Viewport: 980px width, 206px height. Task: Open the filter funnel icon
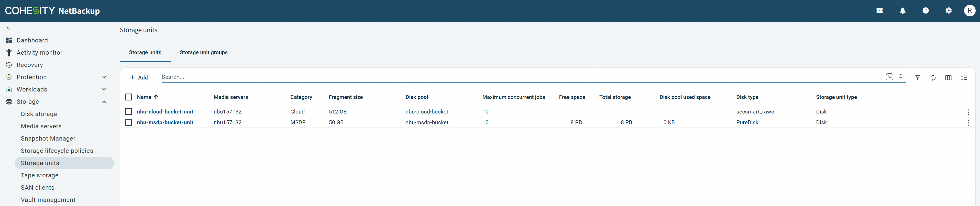(x=918, y=77)
